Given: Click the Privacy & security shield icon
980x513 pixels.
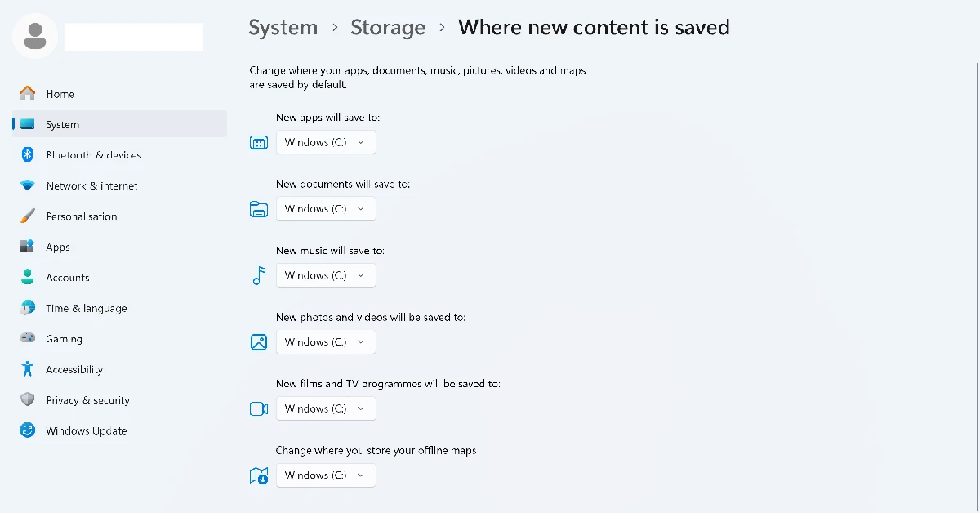Looking at the screenshot, I should (28, 400).
